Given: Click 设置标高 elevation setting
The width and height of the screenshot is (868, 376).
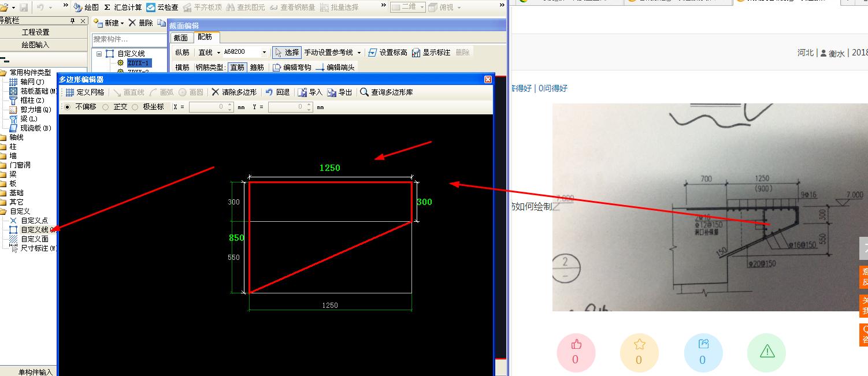Looking at the screenshot, I should click(x=388, y=52).
